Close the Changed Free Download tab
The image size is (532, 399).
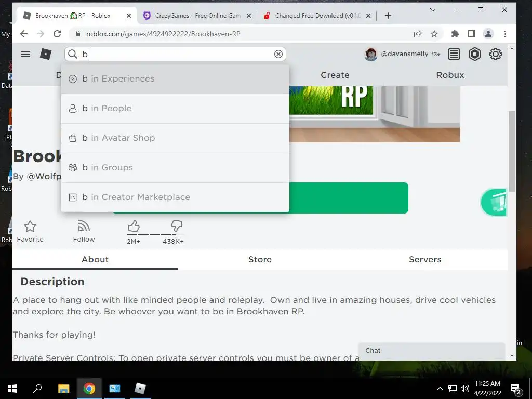click(369, 16)
